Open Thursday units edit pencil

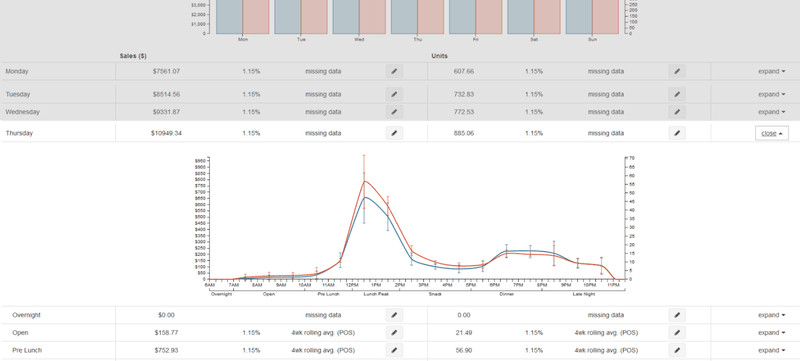[x=677, y=133]
